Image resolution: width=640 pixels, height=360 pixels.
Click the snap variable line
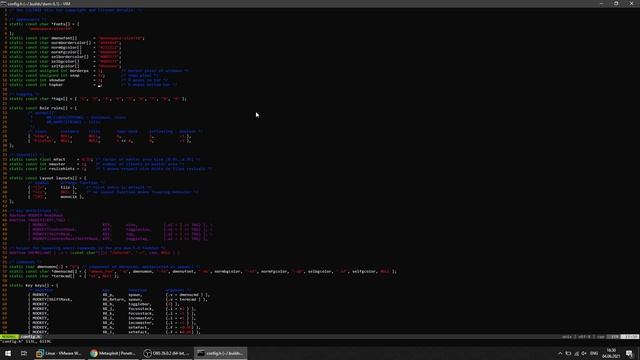[x=84, y=76]
